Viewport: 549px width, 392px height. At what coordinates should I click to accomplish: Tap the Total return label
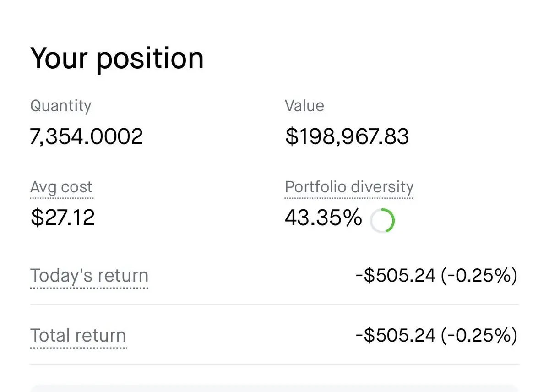point(78,336)
